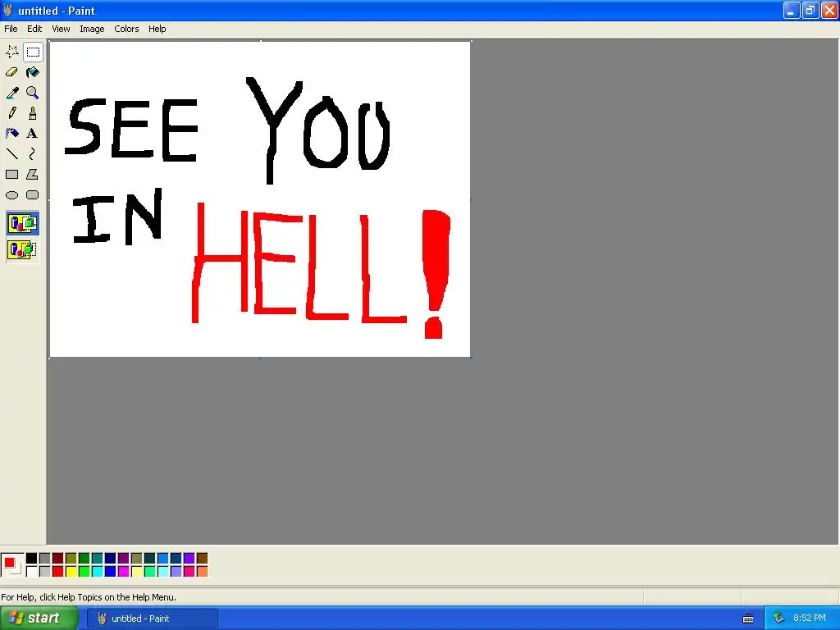Pick the bright yellow swatch
840x630 pixels.
71,572
